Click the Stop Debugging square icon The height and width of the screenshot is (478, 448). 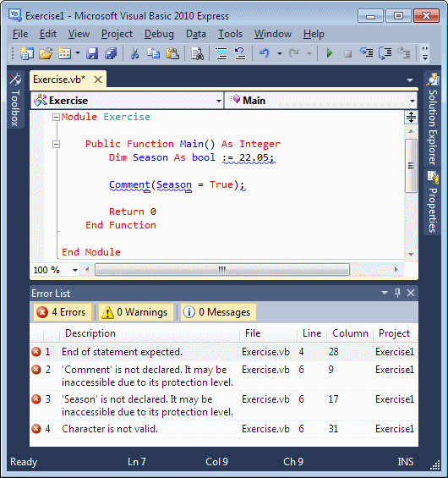click(347, 54)
